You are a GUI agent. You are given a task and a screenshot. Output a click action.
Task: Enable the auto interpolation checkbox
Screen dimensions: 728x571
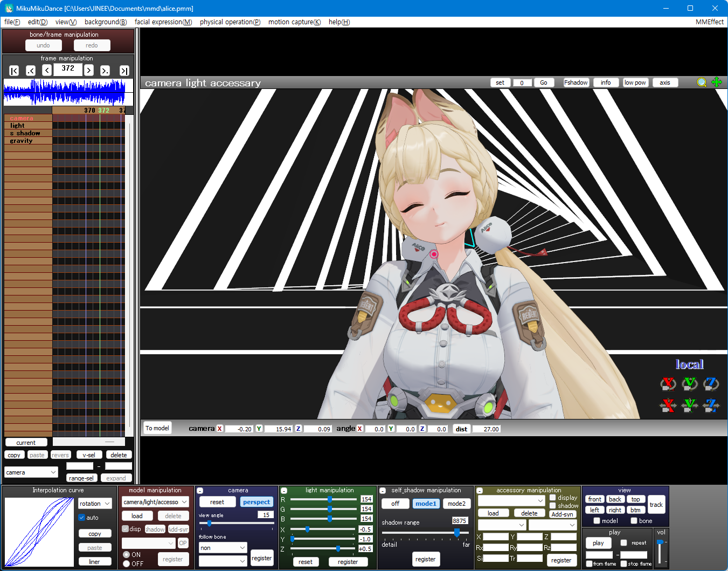[82, 518]
